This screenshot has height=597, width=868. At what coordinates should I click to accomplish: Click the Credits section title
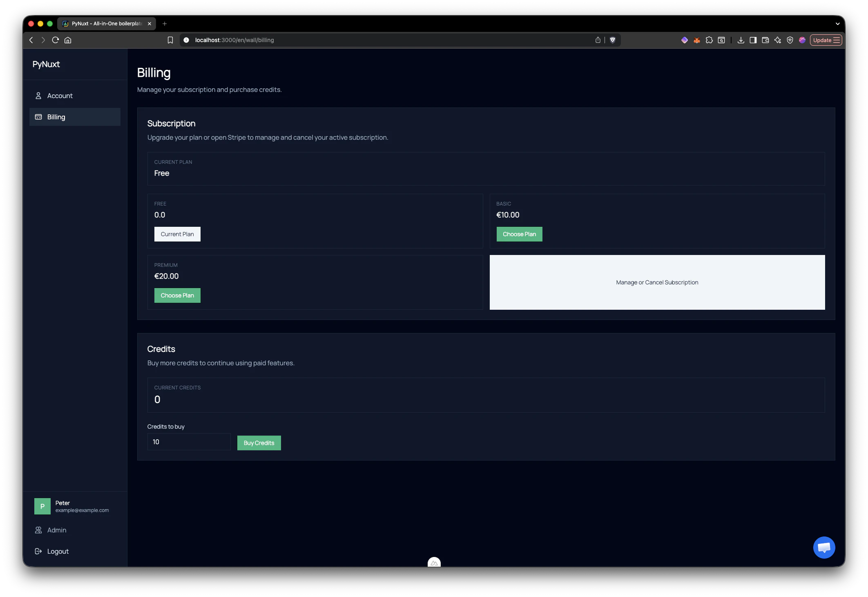(161, 349)
